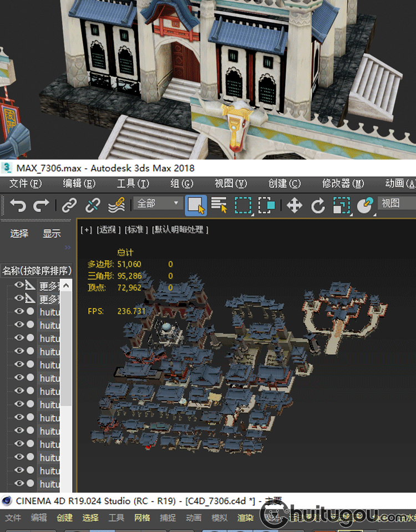416x532 pixels.
Task: Open the 修改器(M) menu
Action: pos(342,183)
